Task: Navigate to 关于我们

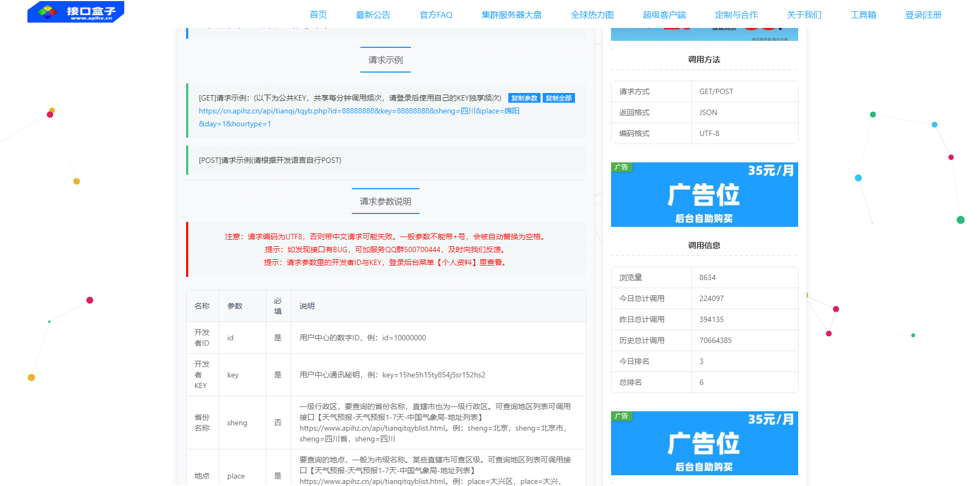Action: tap(804, 15)
